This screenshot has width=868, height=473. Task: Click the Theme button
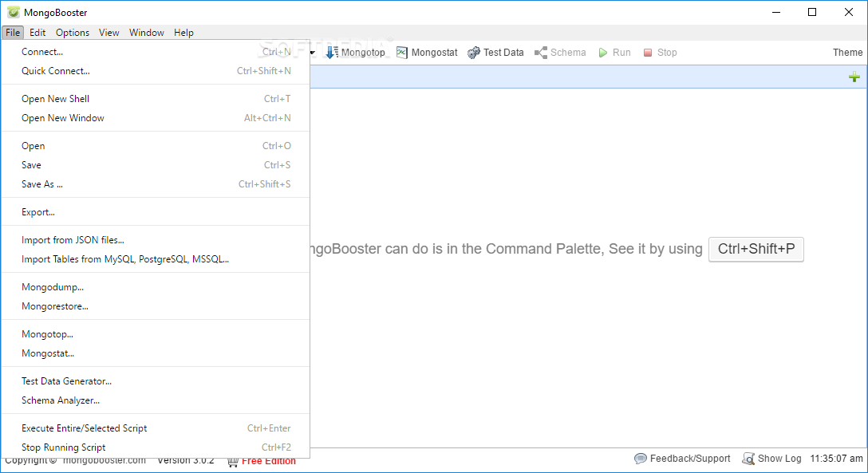coord(847,53)
